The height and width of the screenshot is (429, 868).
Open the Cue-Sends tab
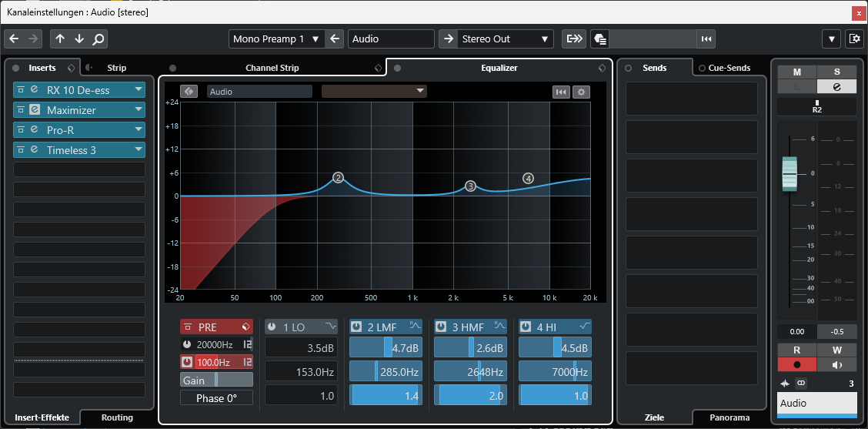tap(729, 68)
